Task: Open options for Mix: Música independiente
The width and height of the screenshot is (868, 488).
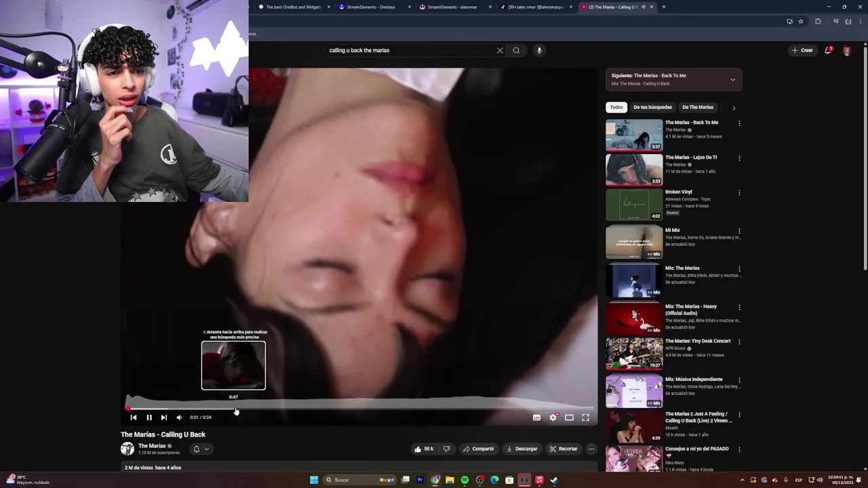Action: pyautogui.click(x=739, y=380)
